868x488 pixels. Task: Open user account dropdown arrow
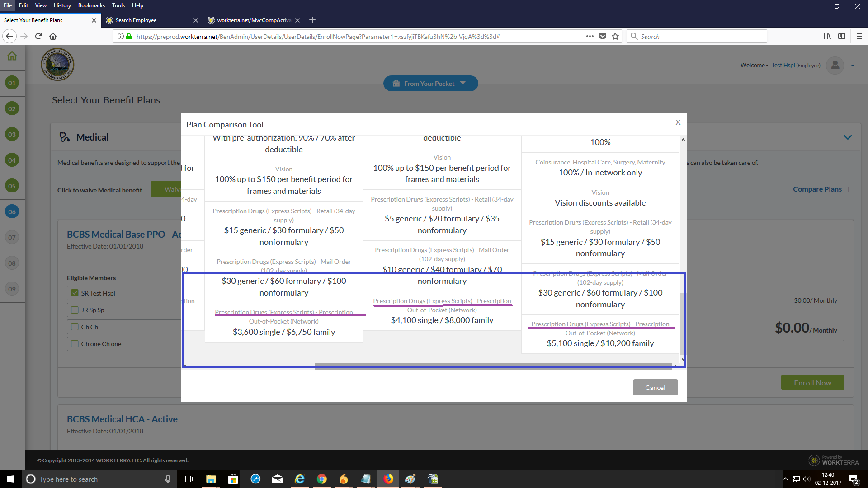tap(853, 66)
